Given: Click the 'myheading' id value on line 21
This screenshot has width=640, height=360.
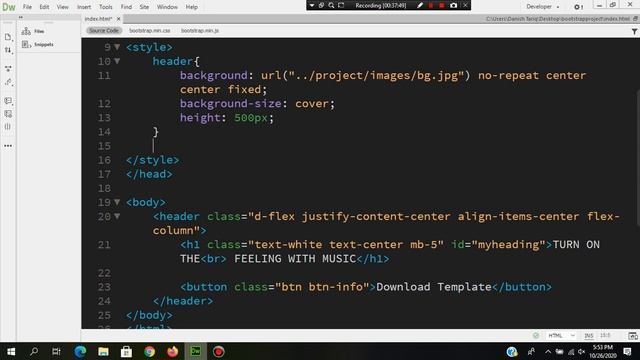Looking at the screenshot, I should (x=508, y=244).
